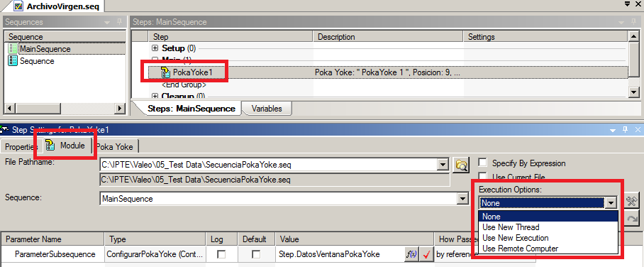644x267 pixels.
Task: Click the File Pathname input field
Action: [269, 165]
